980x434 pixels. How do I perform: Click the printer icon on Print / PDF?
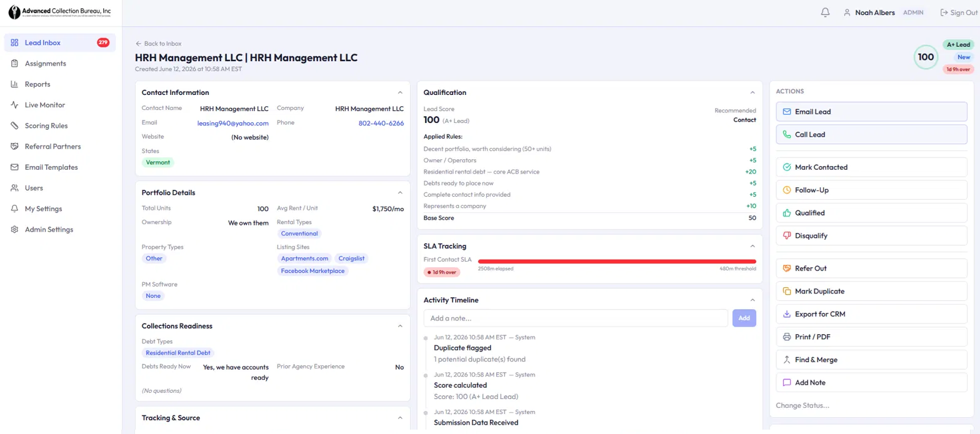(787, 337)
